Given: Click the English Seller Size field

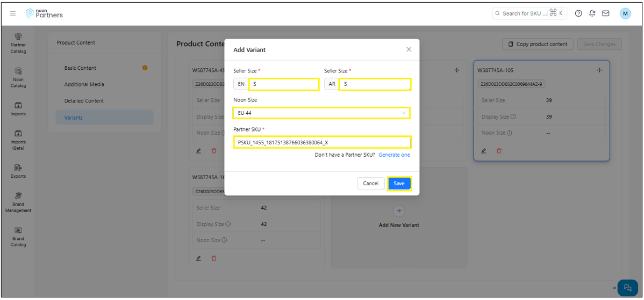Looking at the screenshot, I should coord(284,84).
